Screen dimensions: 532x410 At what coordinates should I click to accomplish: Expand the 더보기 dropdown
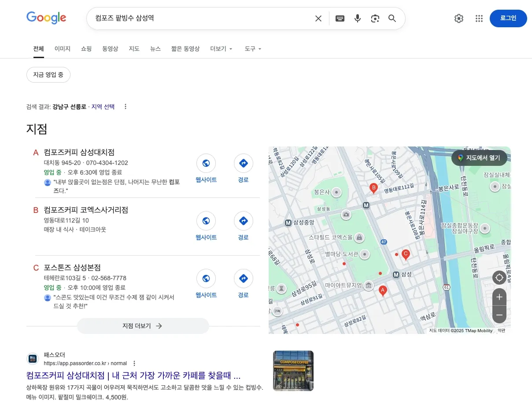tap(221, 49)
